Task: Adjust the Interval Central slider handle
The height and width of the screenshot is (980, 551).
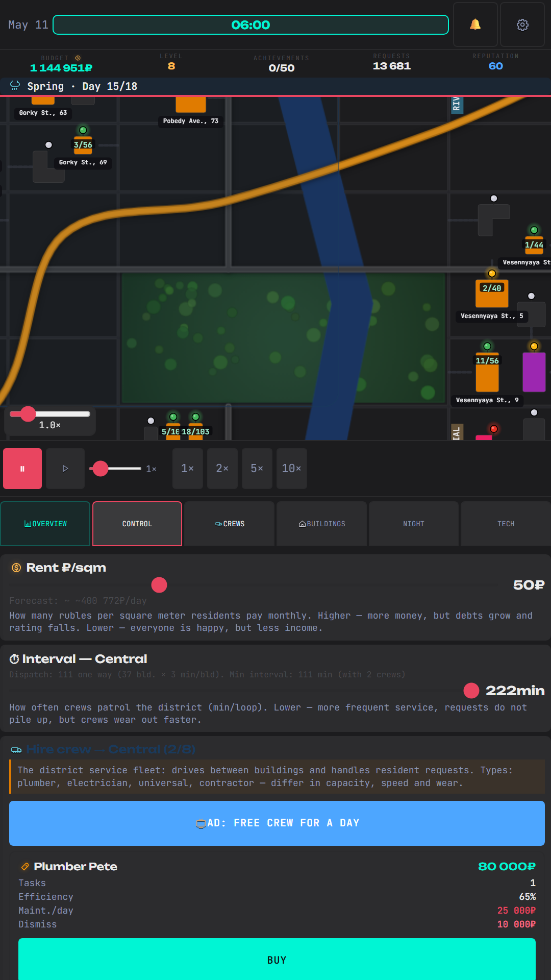Action: pyautogui.click(x=471, y=691)
